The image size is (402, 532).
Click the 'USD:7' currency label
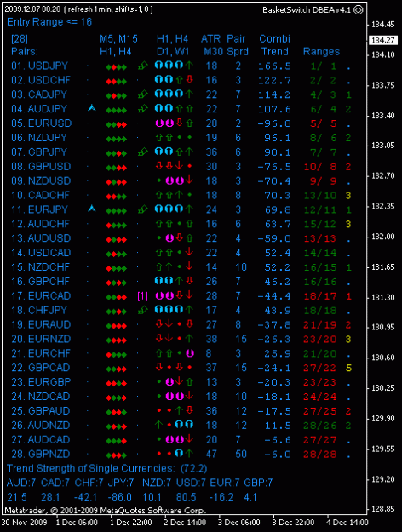pyautogui.click(x=191, y=483)
